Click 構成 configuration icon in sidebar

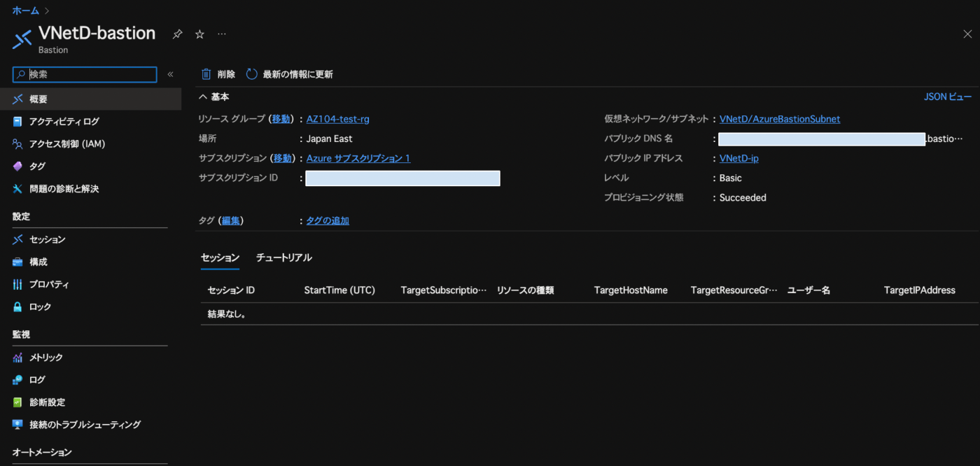17,262
